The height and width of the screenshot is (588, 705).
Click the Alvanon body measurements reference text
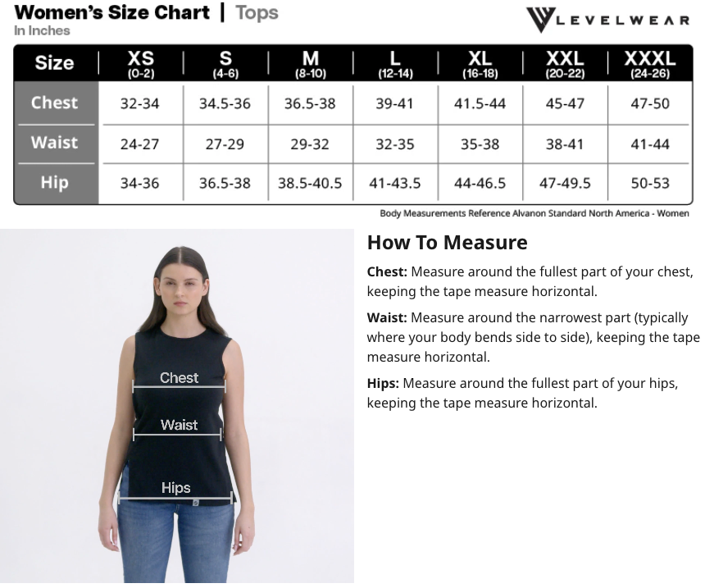tap(534, 213)
